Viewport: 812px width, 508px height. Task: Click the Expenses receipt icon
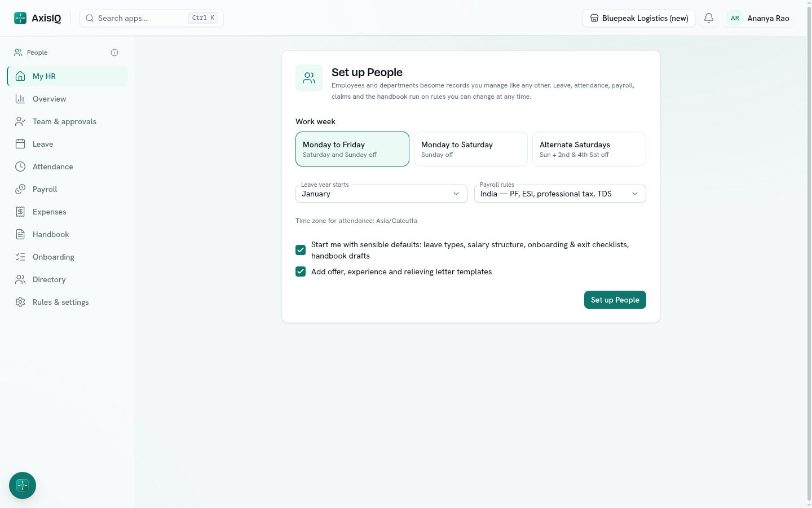tap(20, 212)
